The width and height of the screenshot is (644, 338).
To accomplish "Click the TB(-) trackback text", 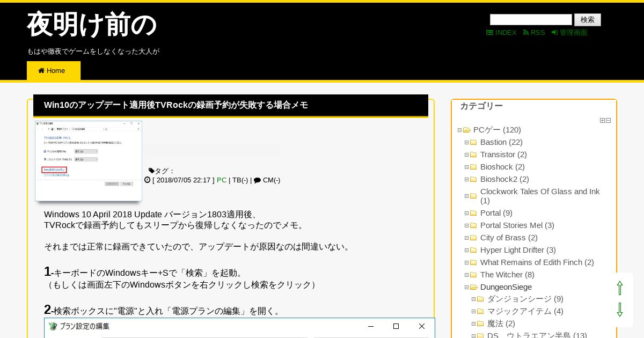I will (240, 180).
